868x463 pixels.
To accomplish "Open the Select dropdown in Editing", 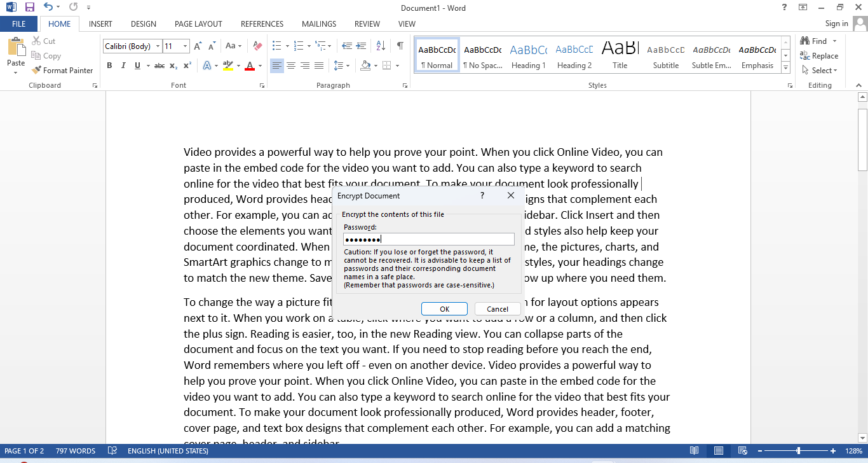I will [820, 71].
